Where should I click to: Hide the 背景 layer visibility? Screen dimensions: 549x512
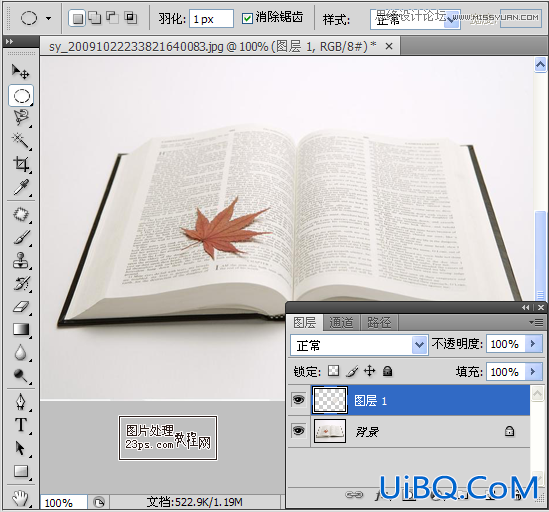[x=298, y=430]
